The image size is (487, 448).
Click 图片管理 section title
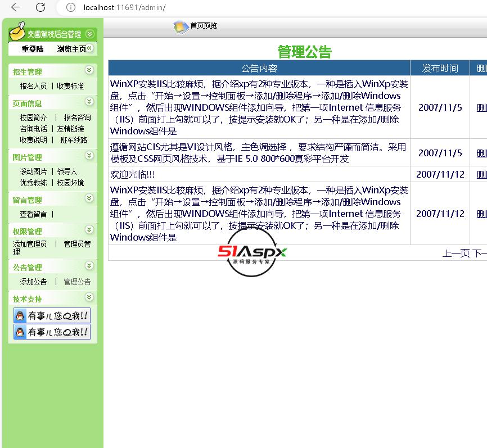[x=28, y=157]
